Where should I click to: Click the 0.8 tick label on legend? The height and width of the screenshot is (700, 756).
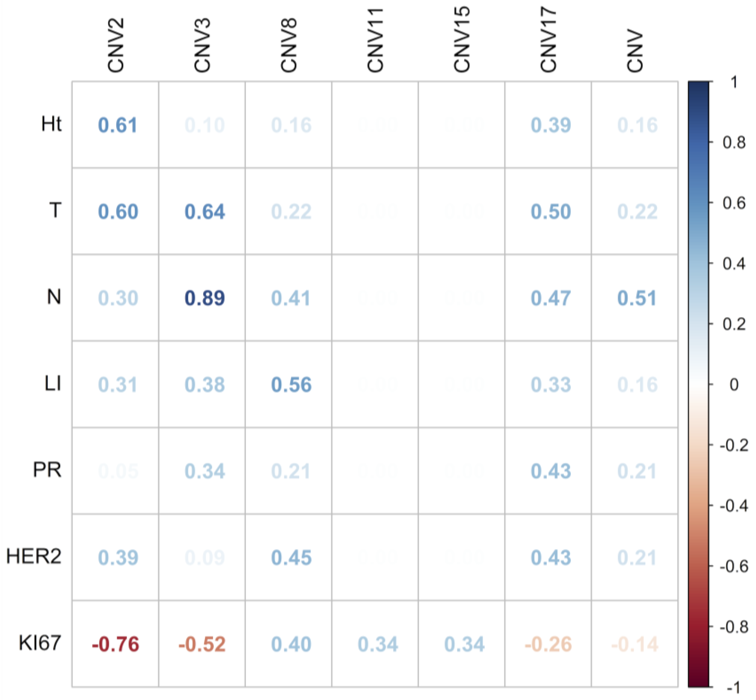tap(734, 143)
